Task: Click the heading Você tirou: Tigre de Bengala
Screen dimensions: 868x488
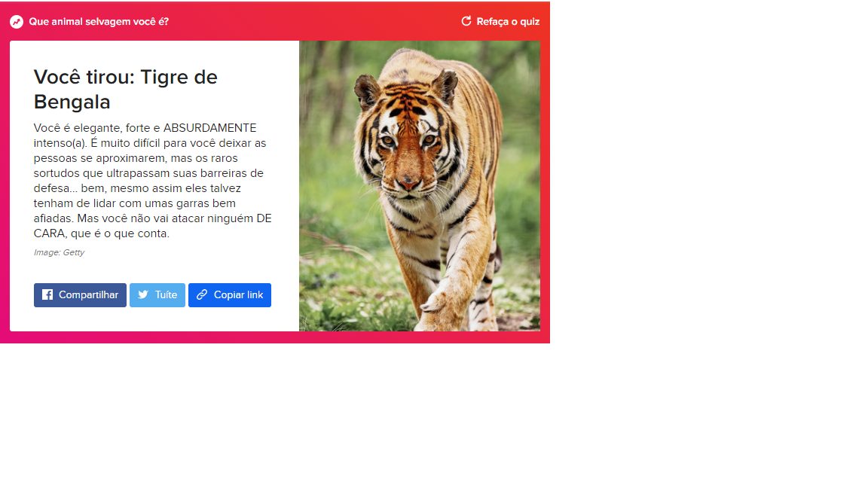Action: pos(126,89)
